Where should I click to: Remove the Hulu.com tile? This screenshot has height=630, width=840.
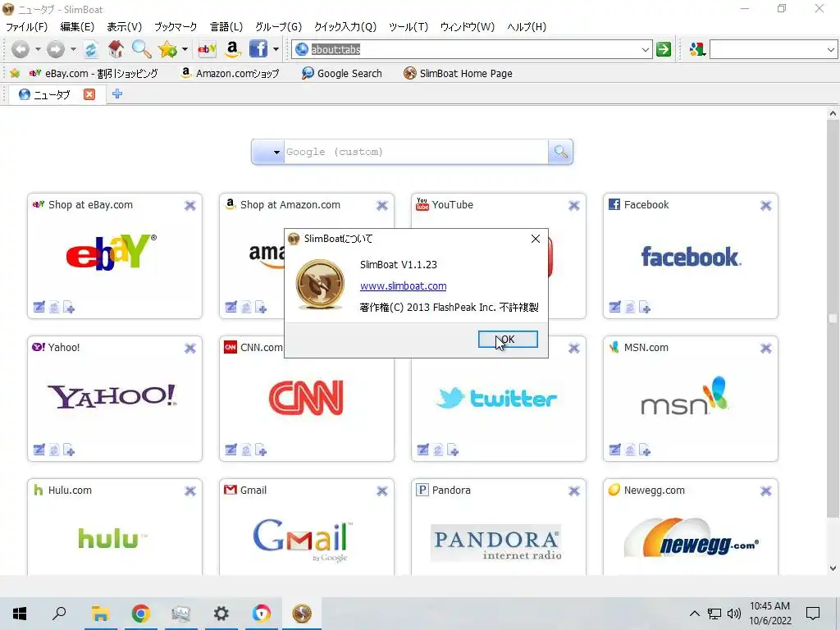click(190, 491)
